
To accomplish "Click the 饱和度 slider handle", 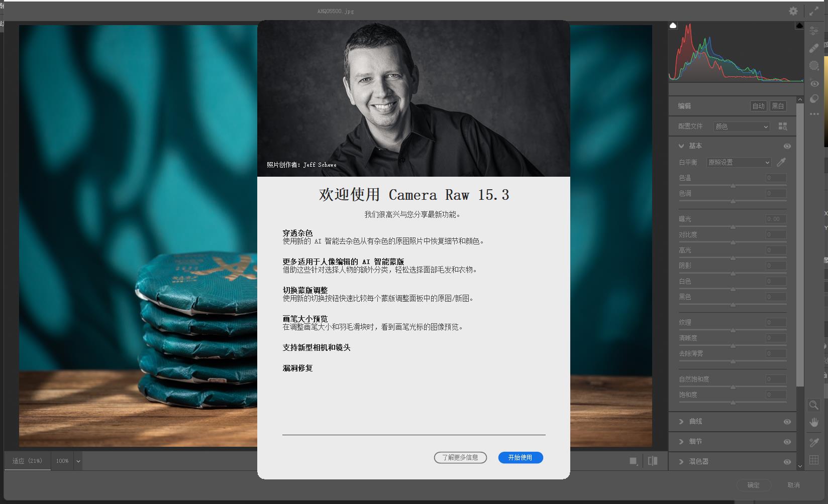I will coord(733,403).
